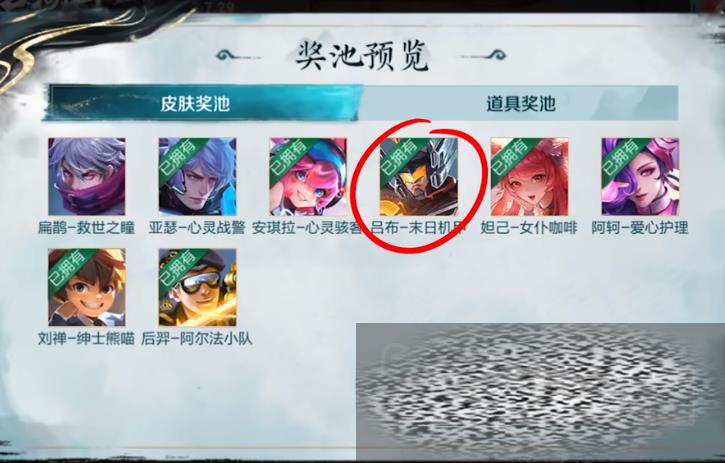Click the 亚瑟-心灵战警 text label
This screenshot has height=463, width=725.
[x=197, y=228]
